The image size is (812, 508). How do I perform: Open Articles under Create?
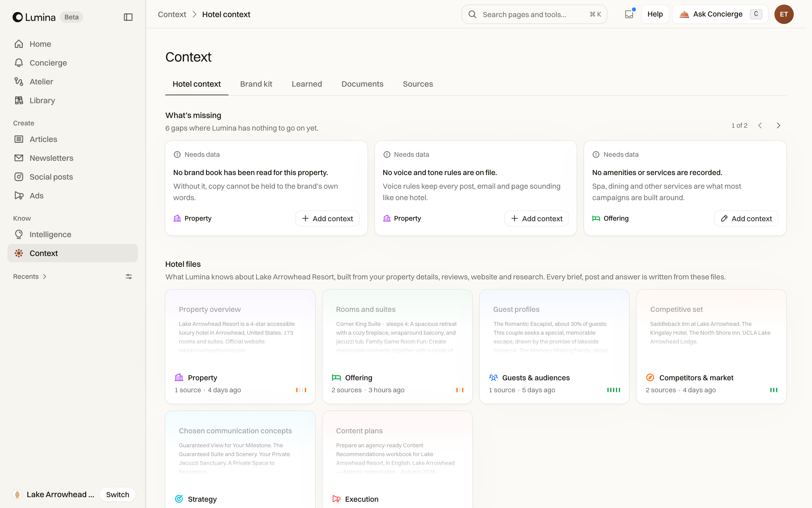73,139
